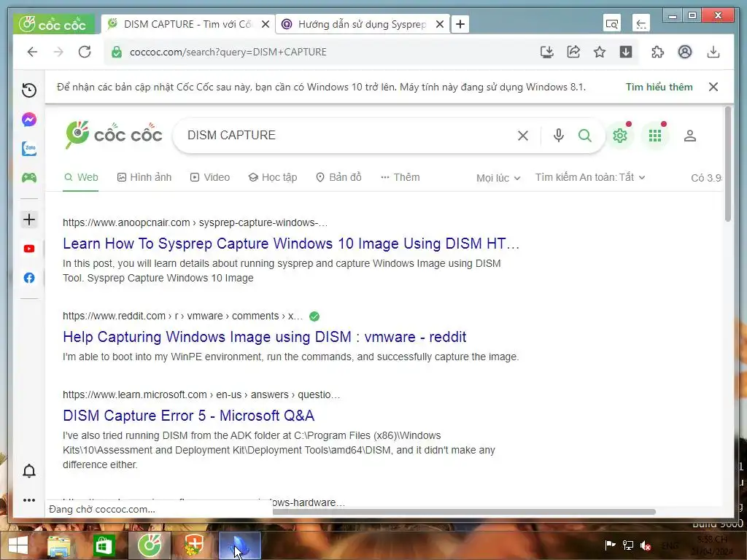Open the History icon in the sidebar

(29, 90)
